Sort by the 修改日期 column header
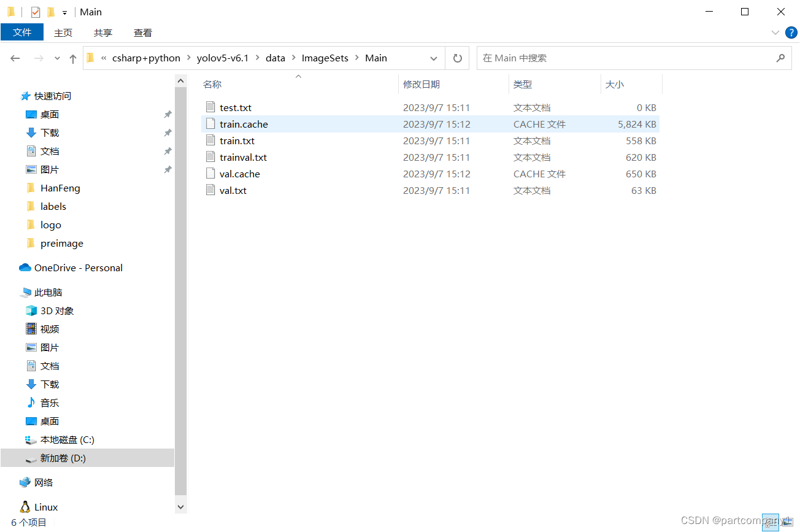The height and width of the screenshot is (532, 800). (x=421, y=85)
